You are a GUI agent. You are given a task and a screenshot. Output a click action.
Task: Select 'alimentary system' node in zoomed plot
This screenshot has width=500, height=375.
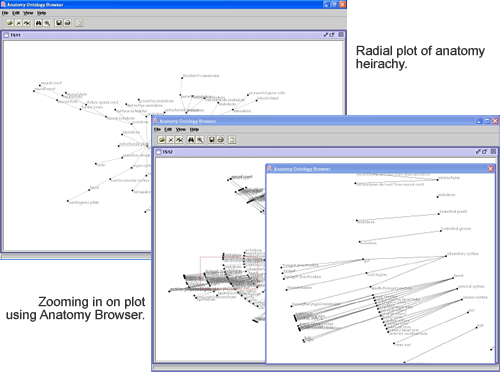click(462, 254)
